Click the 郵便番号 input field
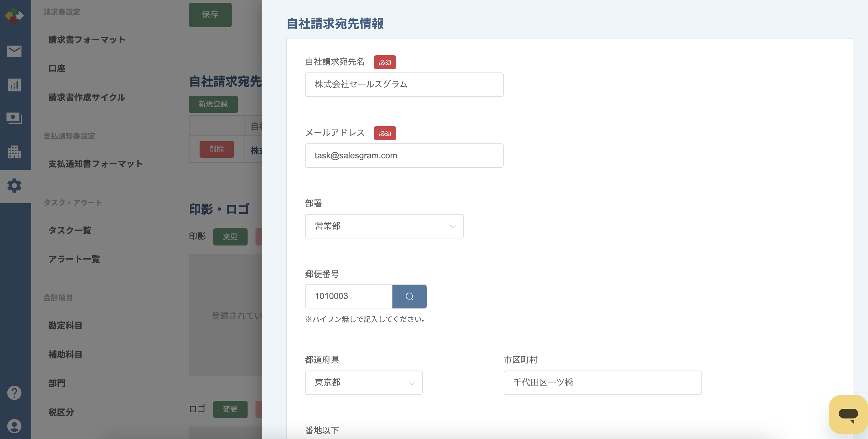868x439 pixels. click(x=349, y=296)
